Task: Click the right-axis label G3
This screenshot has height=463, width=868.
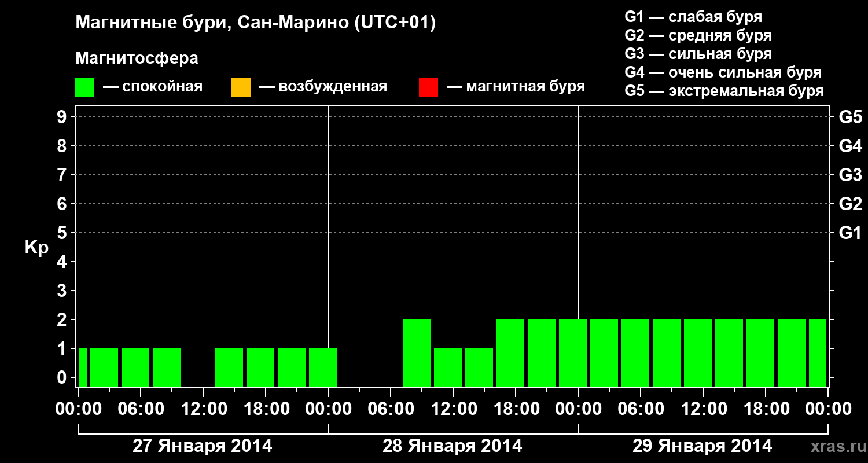Action: tap(850, 175)
